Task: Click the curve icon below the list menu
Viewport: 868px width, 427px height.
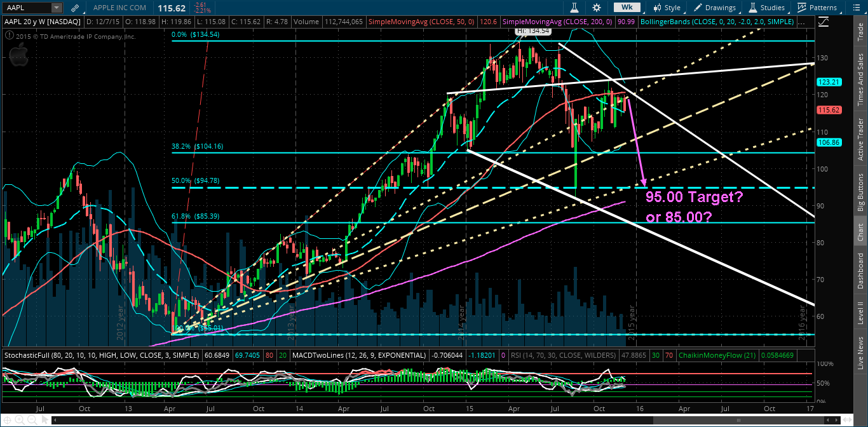Action: [824, 21]
